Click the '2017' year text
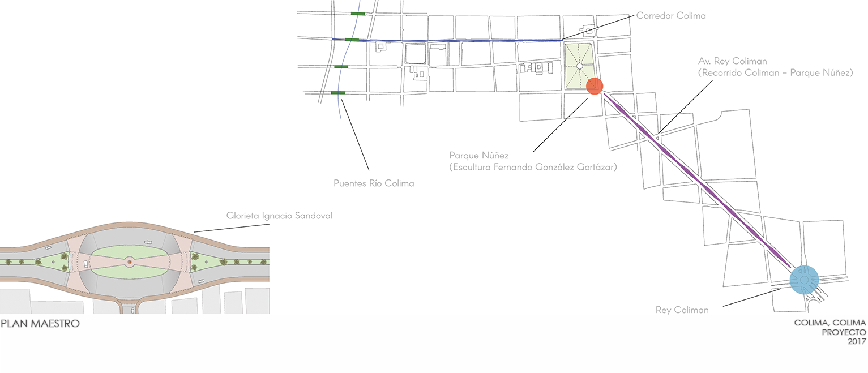868x373 pixels. 857,342
